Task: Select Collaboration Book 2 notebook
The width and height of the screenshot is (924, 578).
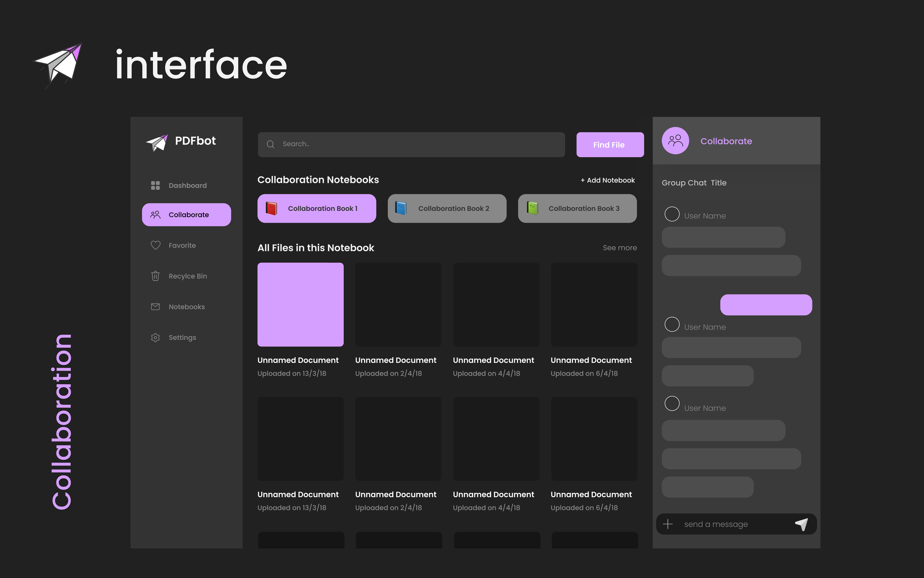Action: point(447,208)
